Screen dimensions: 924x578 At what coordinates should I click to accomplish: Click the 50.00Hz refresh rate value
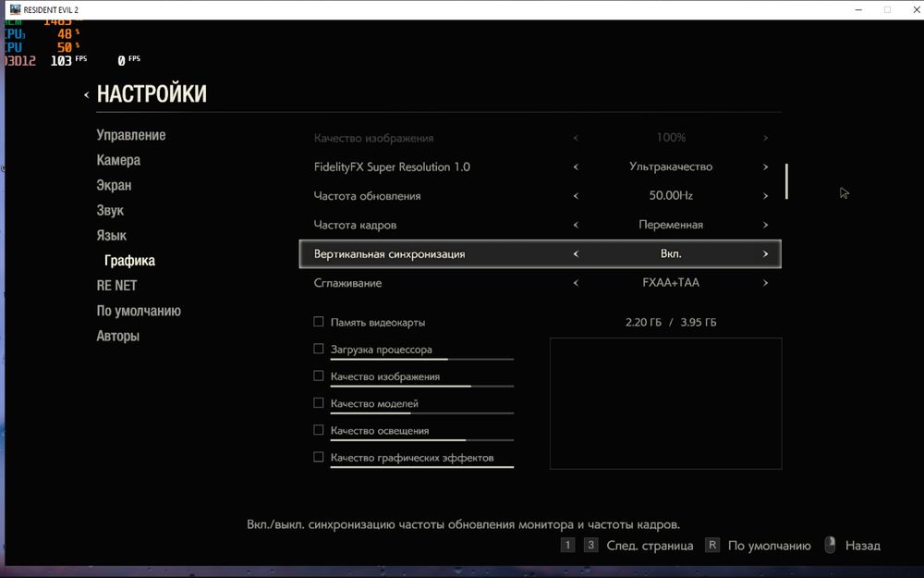pyautogui.click(x=671, y=196)
